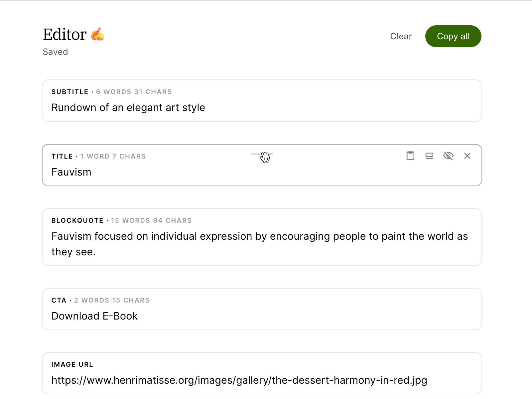Remove the Title block using the X icon

tap(467, 156)
